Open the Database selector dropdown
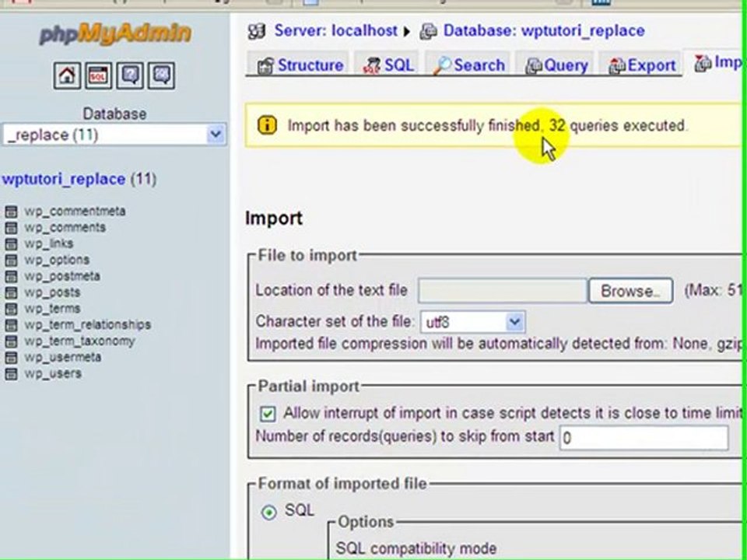This screenshot has height=560, width=747. point(114,135)
